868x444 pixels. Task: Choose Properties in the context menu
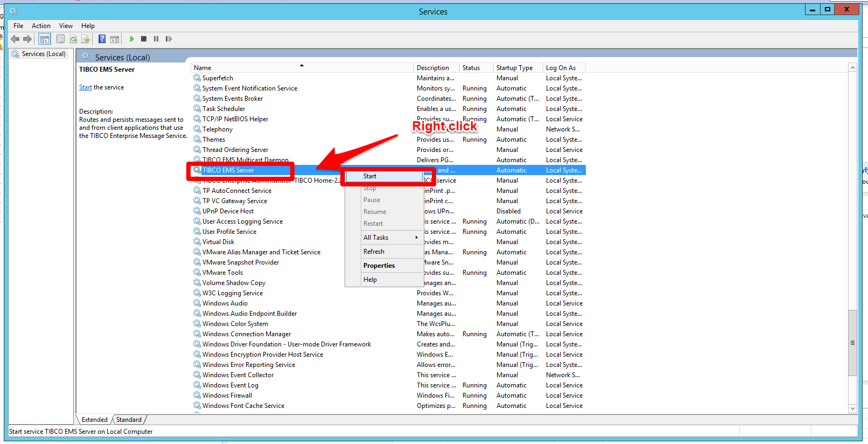point(384,266)
